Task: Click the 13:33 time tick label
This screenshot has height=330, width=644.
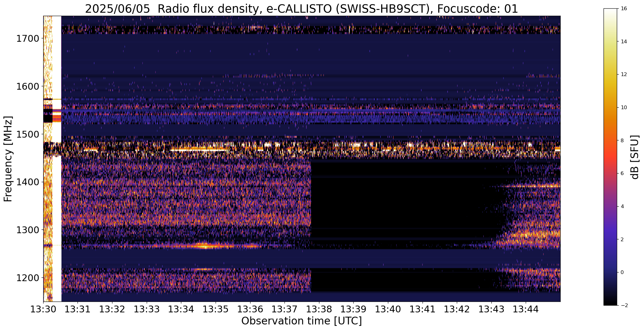Action: pyautogui.click(x=147, y=309)
